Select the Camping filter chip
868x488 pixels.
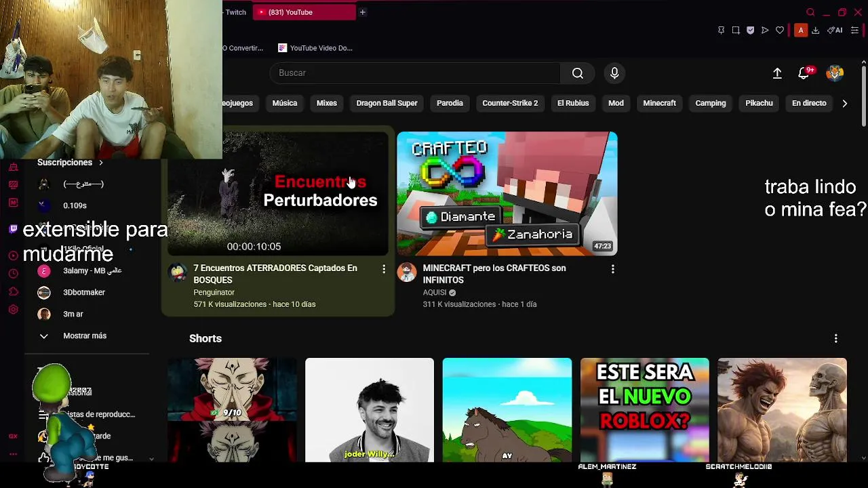click(x=711, y=103)
